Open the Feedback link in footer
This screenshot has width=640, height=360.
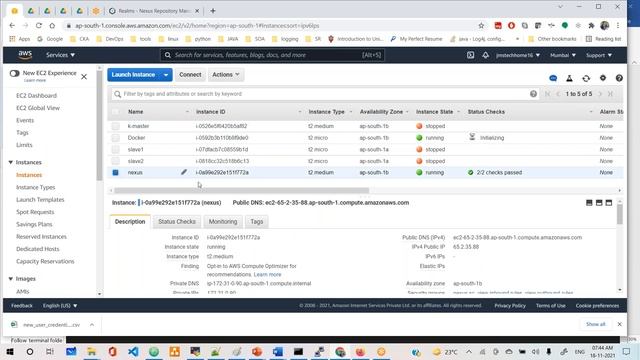pyautogui.click(x=22, y=306)
